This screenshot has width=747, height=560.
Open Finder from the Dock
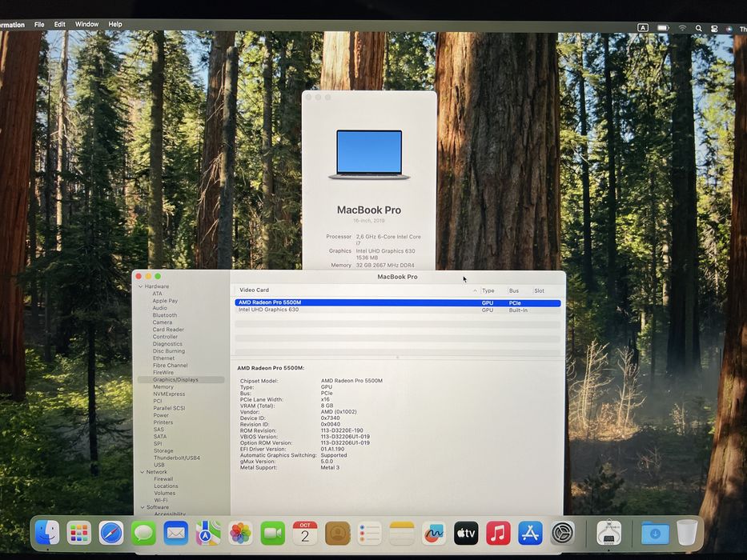click(48, 532)
